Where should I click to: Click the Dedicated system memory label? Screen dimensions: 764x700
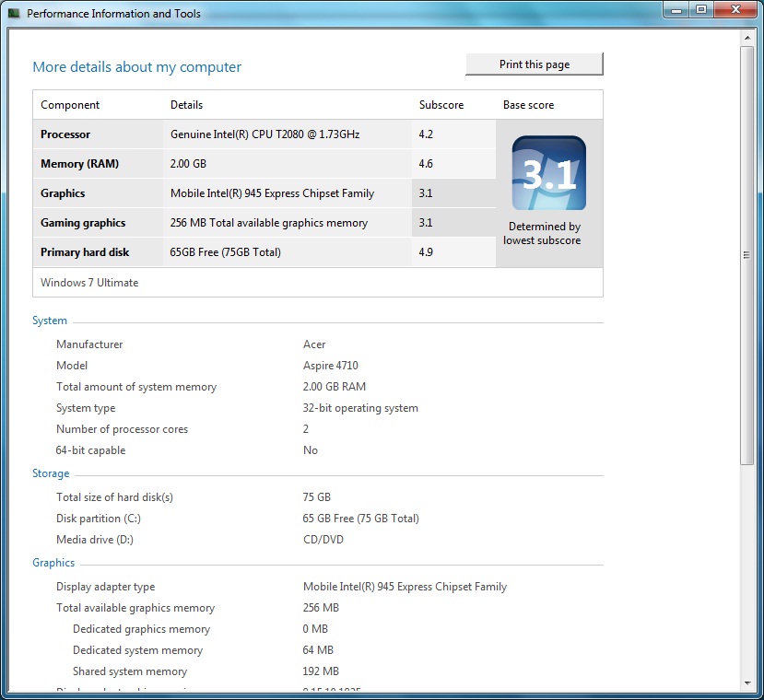click(138, 650)
